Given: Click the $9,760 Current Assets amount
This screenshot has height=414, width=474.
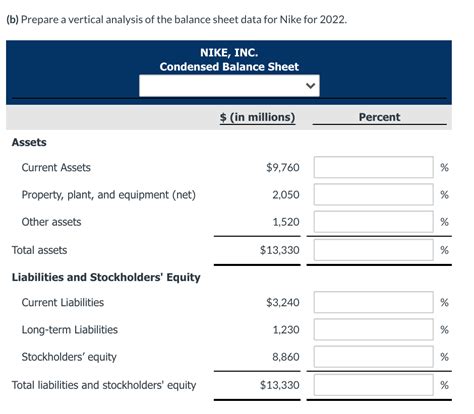Looking at the screenshot, I should click(x=283, y=167).
